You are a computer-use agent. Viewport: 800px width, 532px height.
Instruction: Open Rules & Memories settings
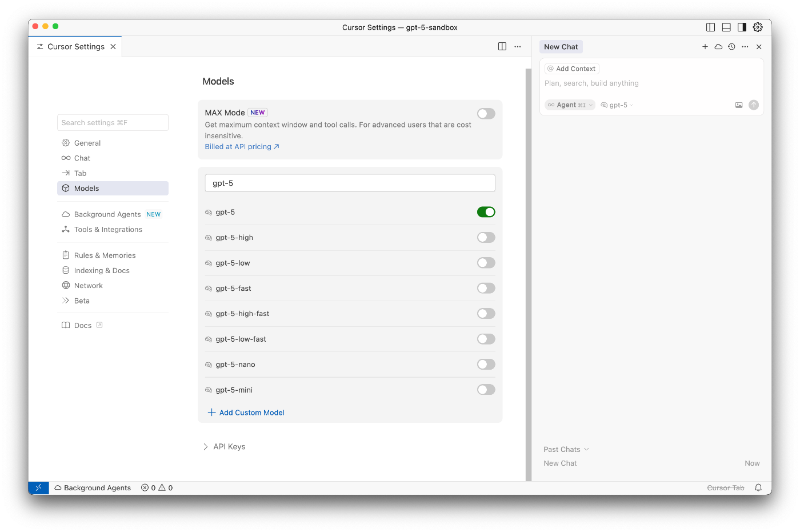pos(113,255)
